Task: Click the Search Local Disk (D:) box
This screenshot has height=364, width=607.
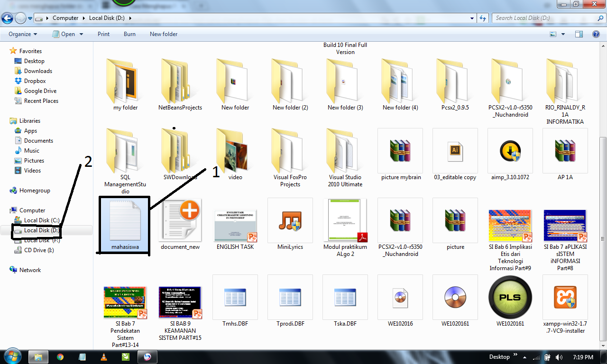Action: [545, 18]
